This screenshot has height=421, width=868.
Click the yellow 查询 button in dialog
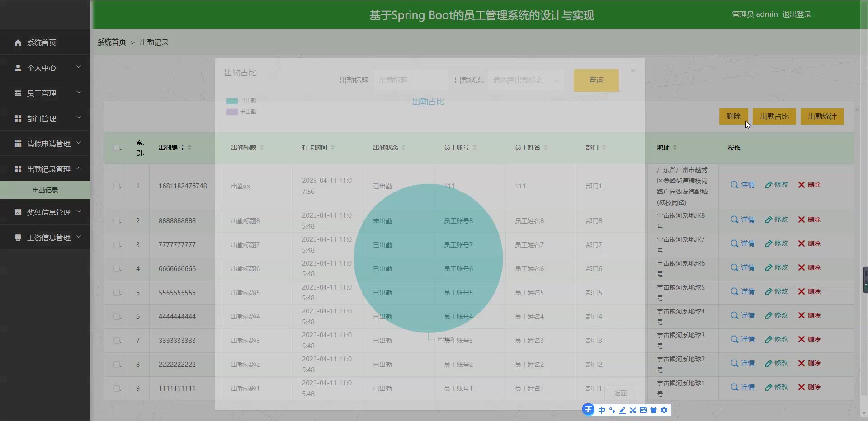(596, 80)
